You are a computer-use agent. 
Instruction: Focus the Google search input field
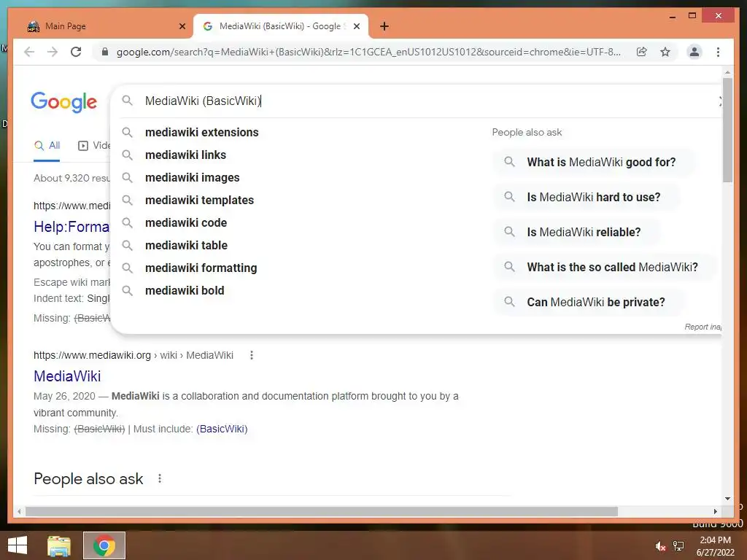click(x=419, y=101)
